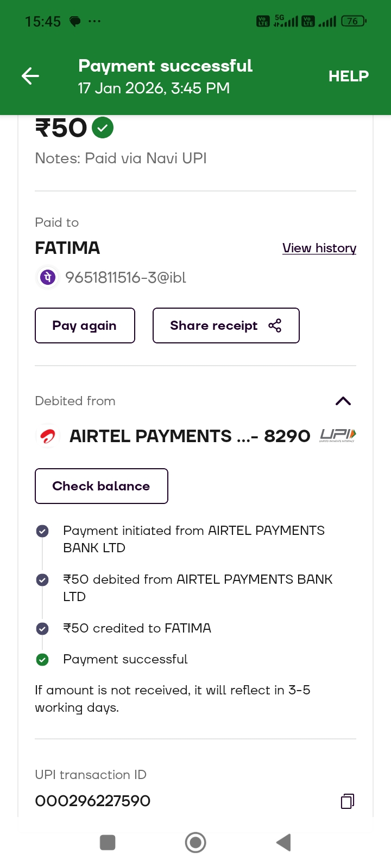Tap the back arrow in header

(30, 76)
